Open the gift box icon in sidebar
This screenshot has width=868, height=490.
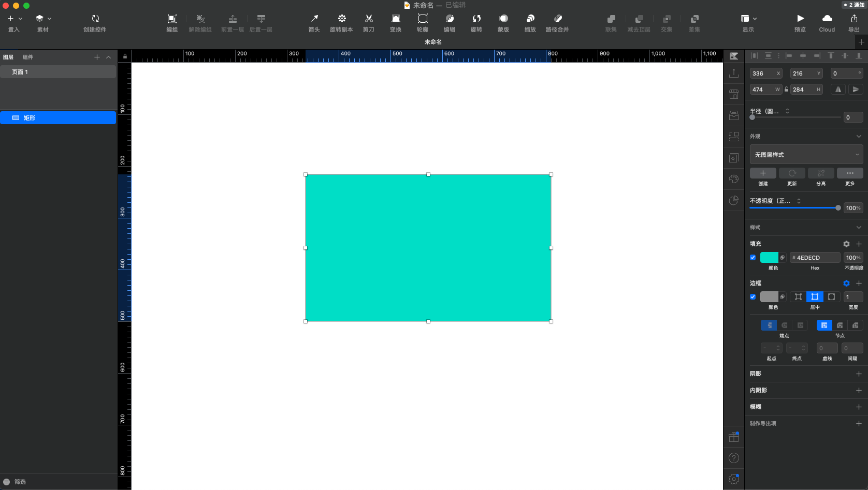tap(734, 437)
